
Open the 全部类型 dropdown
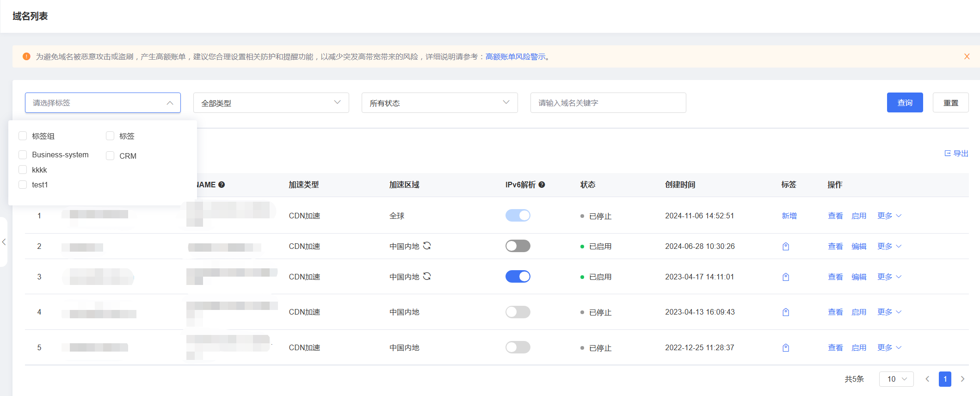(x=271, y=103)
